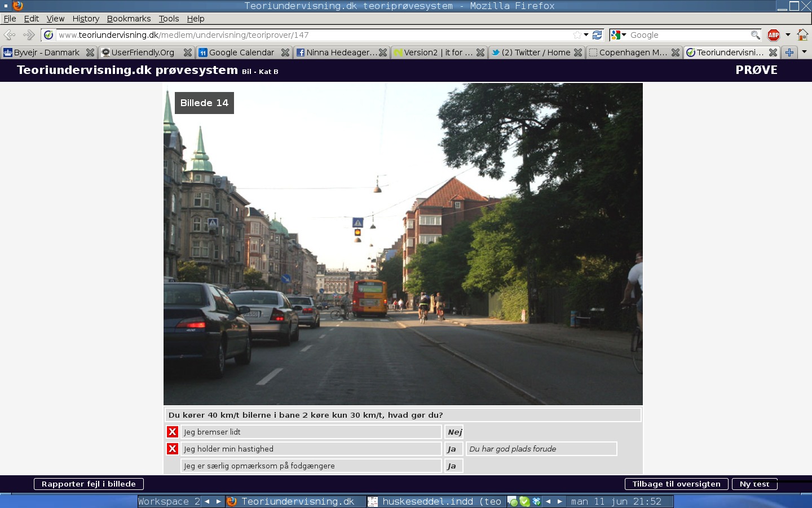812x508 pixels.
Task: Open the list all tabs dropdown
Action: (x=804, y=52)
